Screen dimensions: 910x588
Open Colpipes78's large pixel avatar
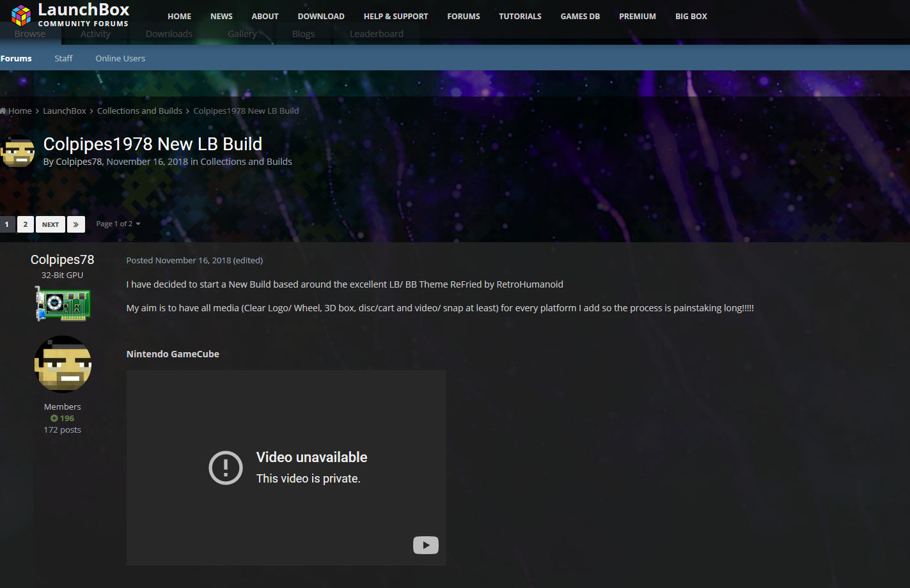pos(63,364)
